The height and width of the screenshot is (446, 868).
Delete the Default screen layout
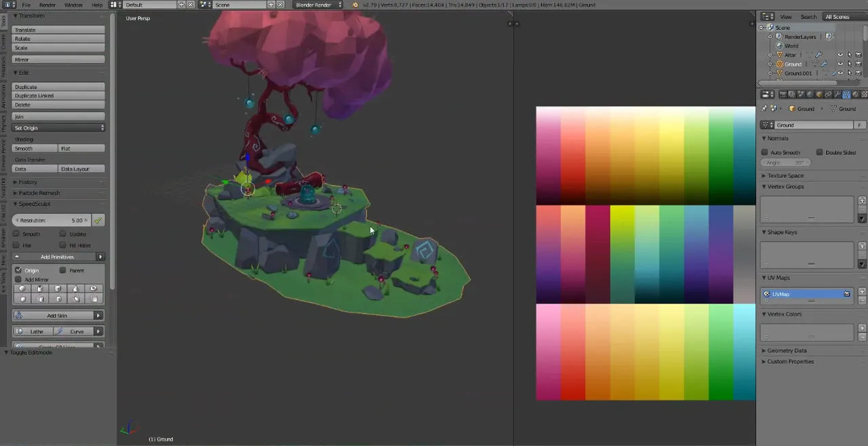coord(191,5)
